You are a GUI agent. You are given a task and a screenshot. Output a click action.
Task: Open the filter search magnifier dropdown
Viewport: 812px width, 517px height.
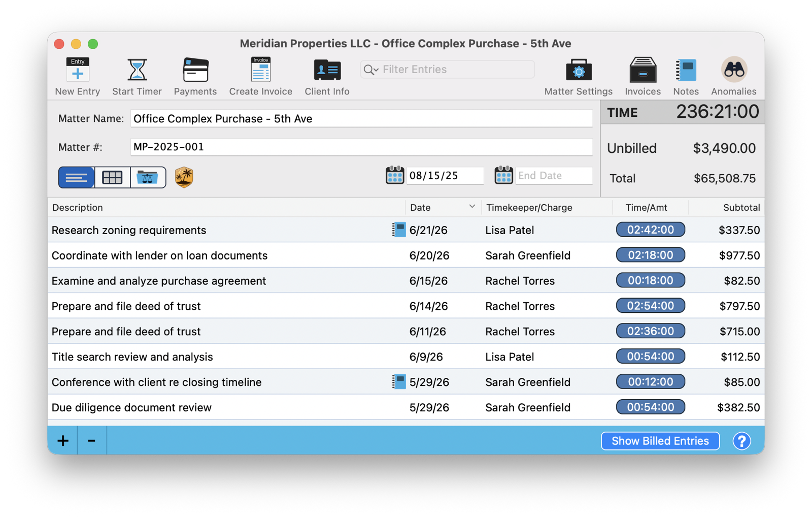point(371,70)
